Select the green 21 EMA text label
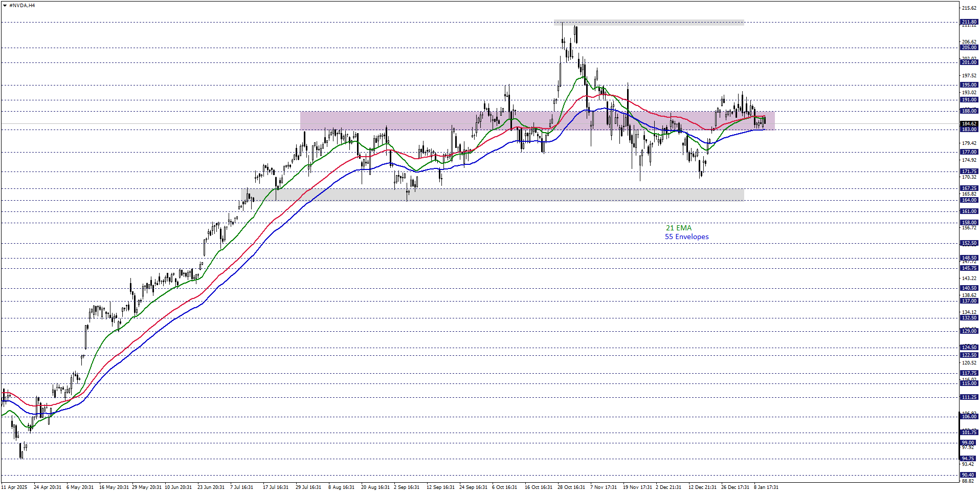Viewport: 980px width, 493px height. (678, 228)
